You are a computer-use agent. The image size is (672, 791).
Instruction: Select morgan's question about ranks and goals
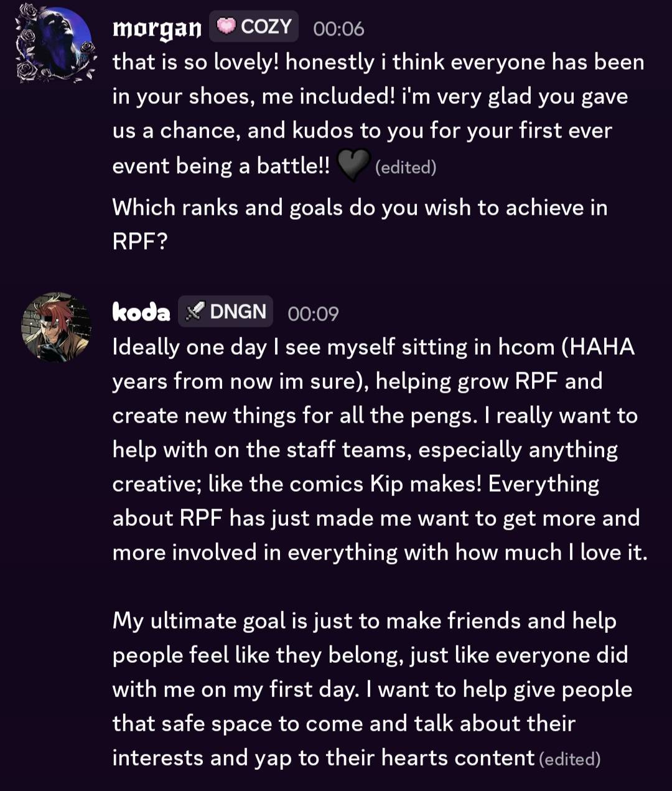pos(360,224)
